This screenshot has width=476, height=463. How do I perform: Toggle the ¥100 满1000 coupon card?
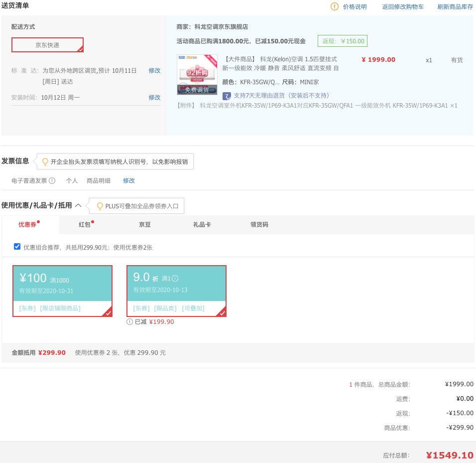click(x=63, y=291)
